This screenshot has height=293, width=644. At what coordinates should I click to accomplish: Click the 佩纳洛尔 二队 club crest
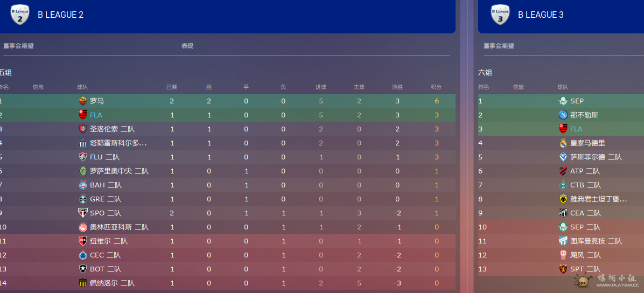coord(83,283)
